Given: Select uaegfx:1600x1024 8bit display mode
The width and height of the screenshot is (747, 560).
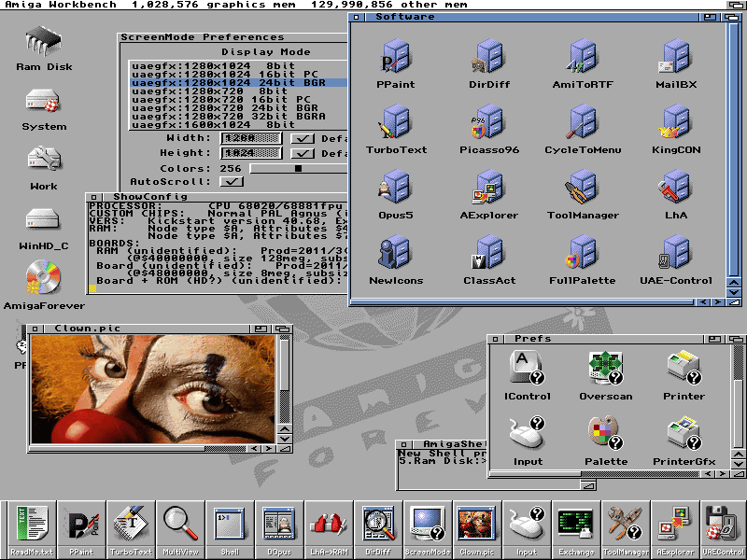Looking at the screenshot, I should pyautogui.click(x=239, y=125).
